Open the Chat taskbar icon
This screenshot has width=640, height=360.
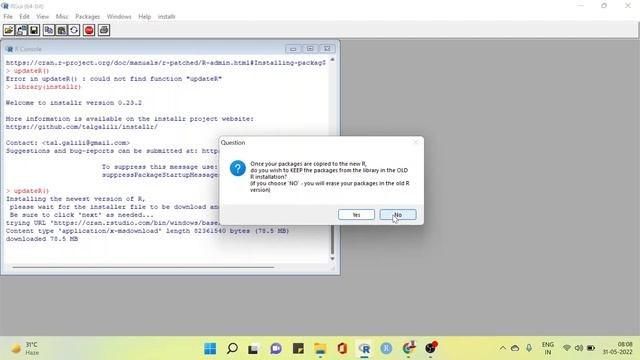click(x=276, y=348)
